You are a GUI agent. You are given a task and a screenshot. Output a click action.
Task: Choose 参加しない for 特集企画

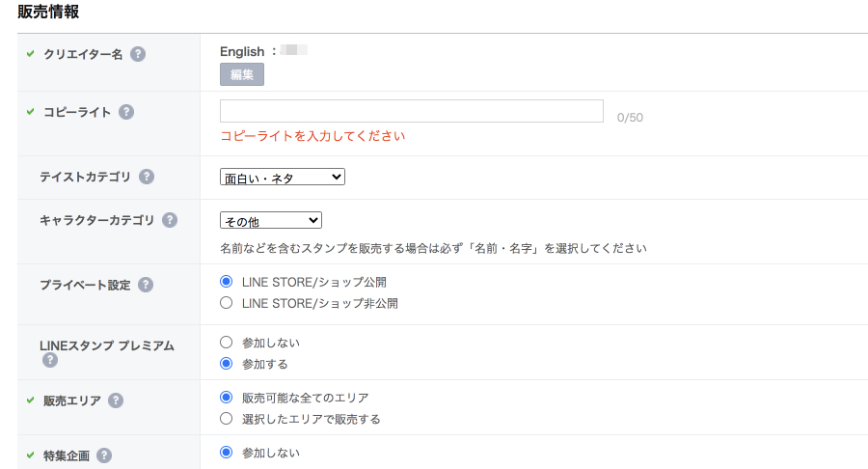(x=226, y=453)
